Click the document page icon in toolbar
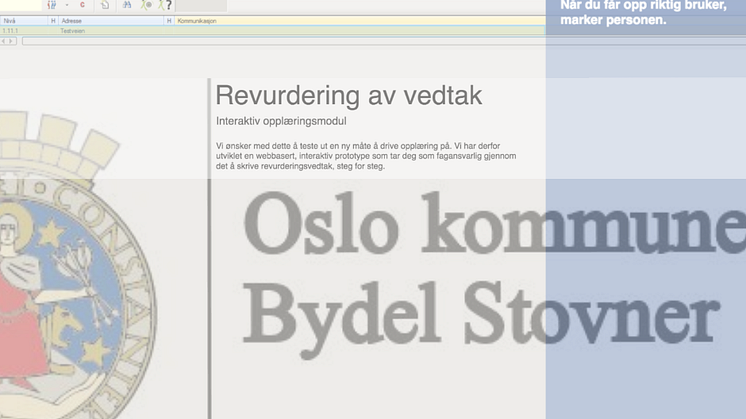 pos(105,5)
